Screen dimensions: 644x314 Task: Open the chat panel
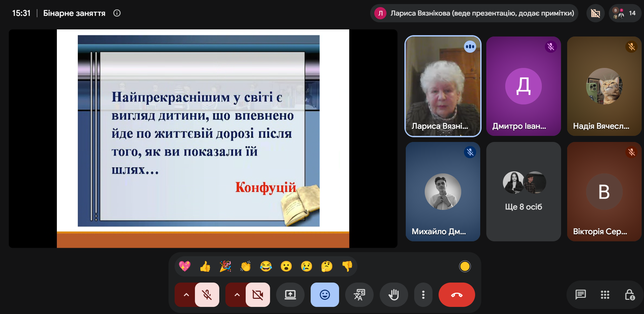(581, 295)
